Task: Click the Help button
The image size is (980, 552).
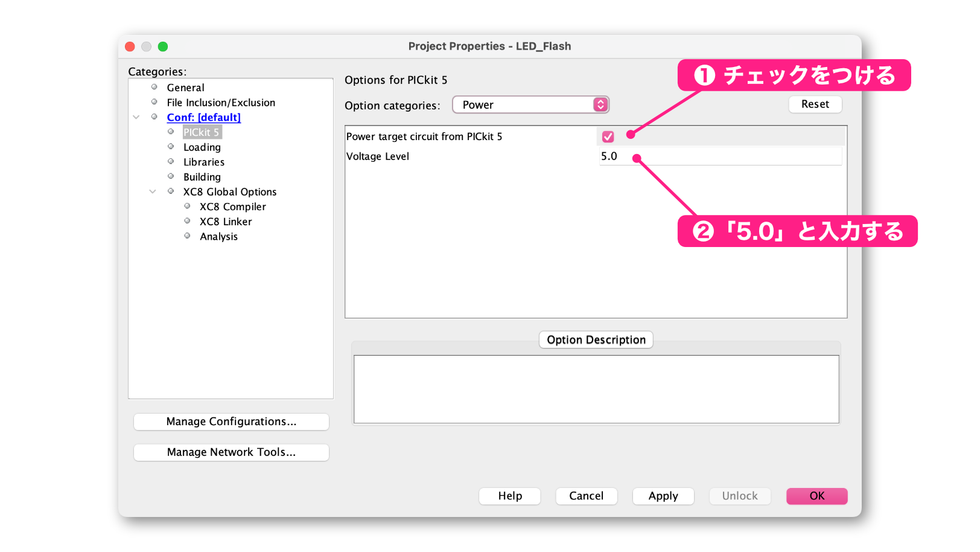Action: (x=510, y=496)
